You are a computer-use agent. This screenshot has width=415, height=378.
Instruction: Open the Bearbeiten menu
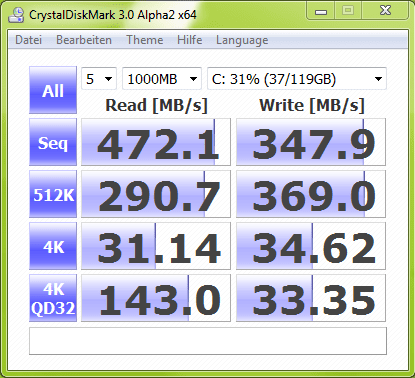tap(84, 40)
